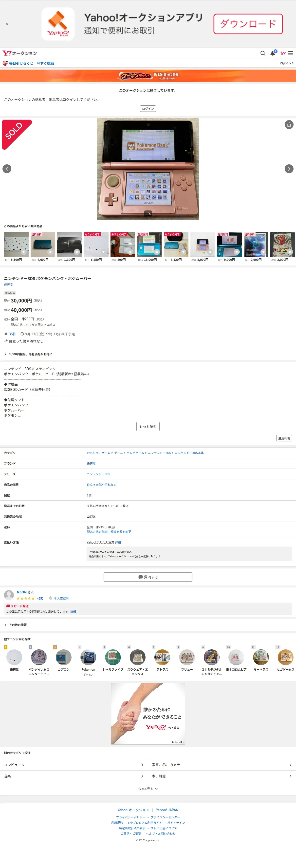
Task: Select the レベルファイブ brand icon
Action: tap(113, 657)
